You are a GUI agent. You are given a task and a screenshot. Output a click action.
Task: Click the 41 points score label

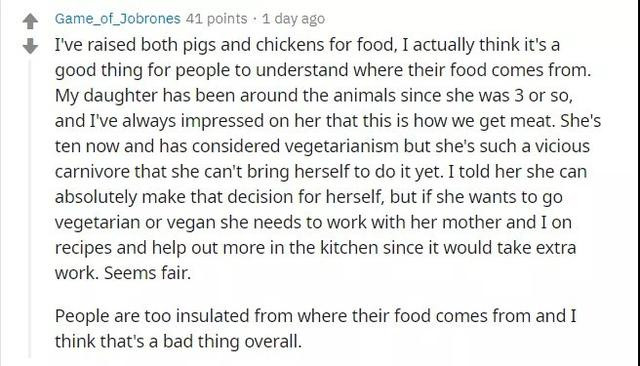click(216, 19)
